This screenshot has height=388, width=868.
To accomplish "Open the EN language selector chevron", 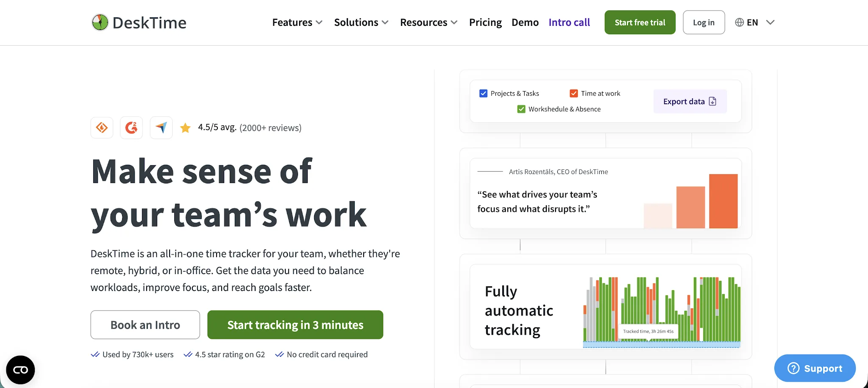I will 771,22.
